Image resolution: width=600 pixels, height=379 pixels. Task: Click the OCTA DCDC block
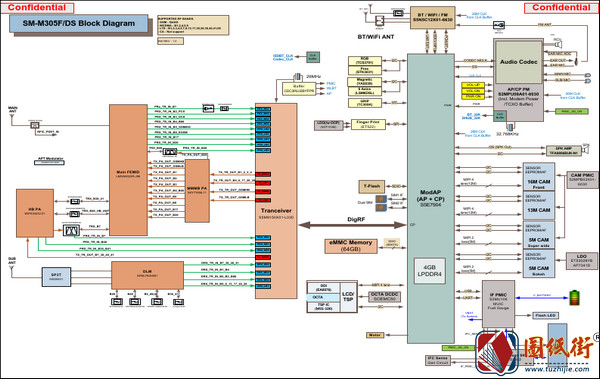[x=384, y=297]
